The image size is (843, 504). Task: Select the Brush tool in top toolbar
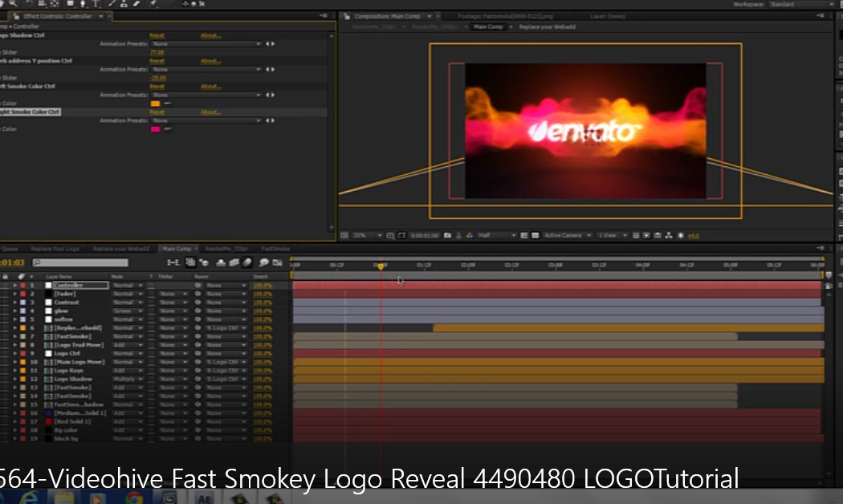coord(112,4)
